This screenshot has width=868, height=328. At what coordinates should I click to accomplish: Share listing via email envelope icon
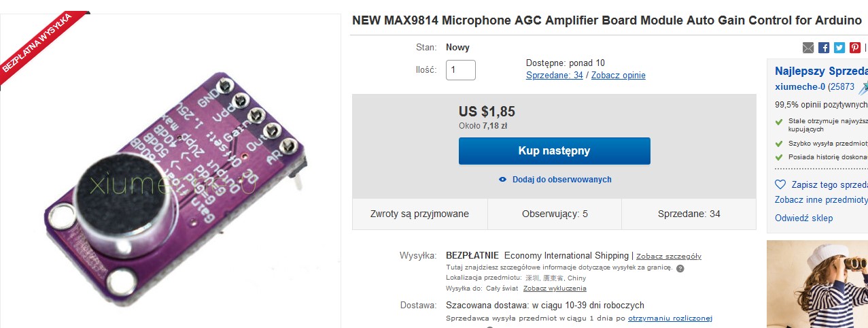(x=808, y=48)
